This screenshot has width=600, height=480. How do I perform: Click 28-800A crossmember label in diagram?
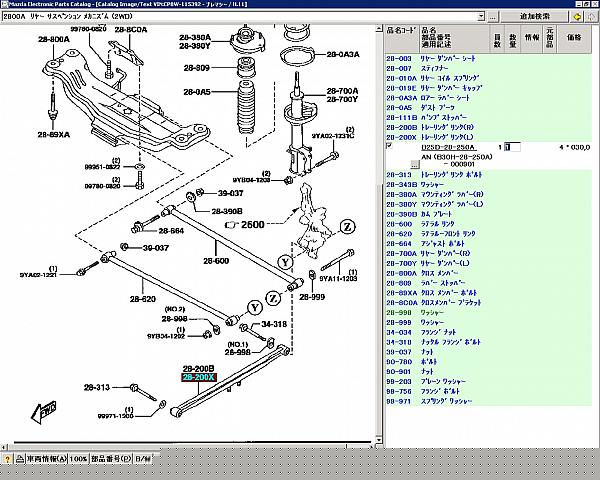click(54, 39)
